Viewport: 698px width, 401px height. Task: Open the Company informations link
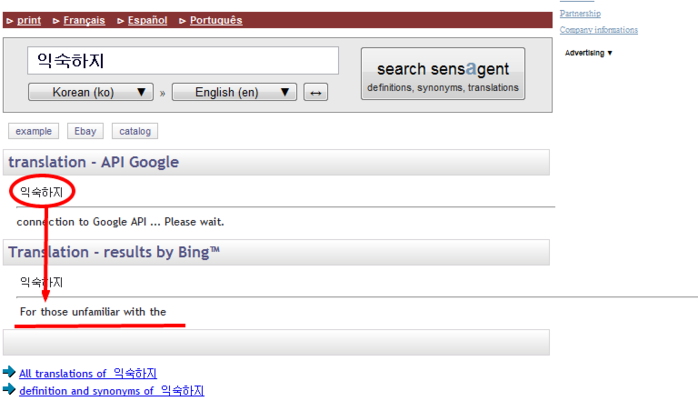click(599, 30)
